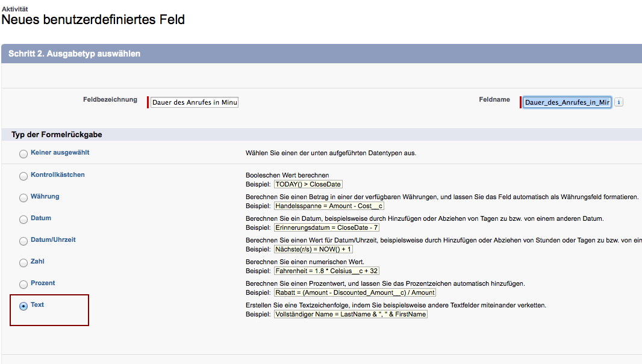Click the Währung label text
Viewport: 642px width, 364px height.
(45, 196)
